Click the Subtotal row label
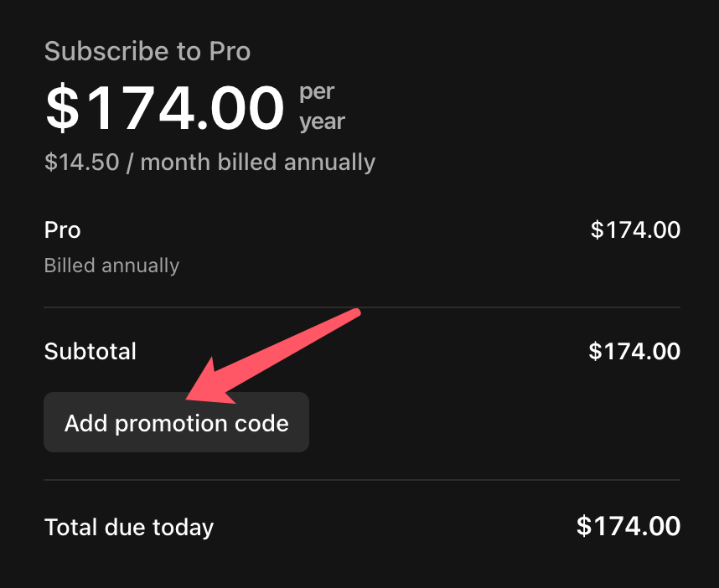This screenshot has height=588, width=719. 90,351
